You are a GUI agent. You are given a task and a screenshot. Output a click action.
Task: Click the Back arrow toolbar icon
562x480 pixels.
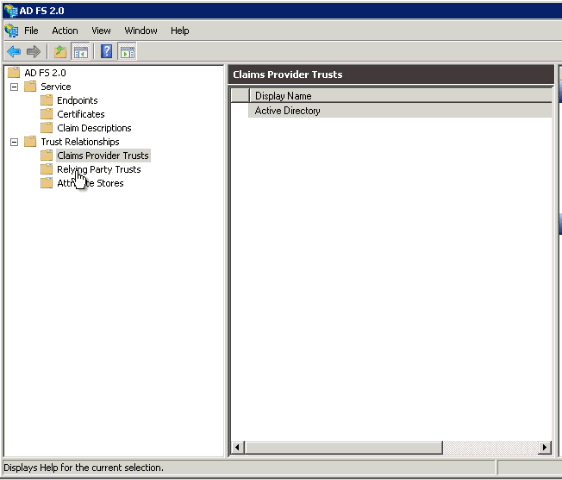pos(14,52)
